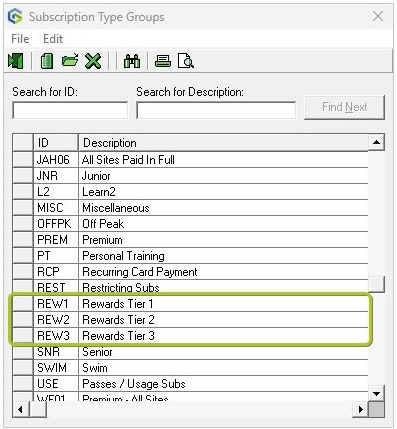Click the REST ID cell
The image size is (397, 429).
[56, 288]
